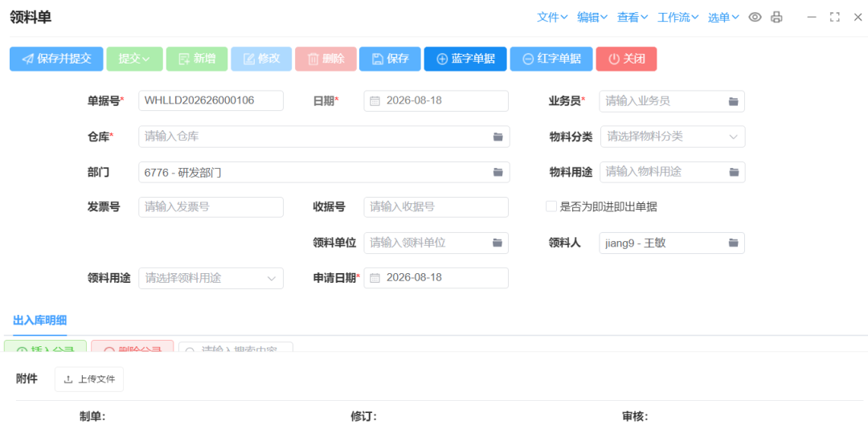The width and height of the screenshot is (868, 429).
Task: Click the eye preview icon
Action: (755, 17)
